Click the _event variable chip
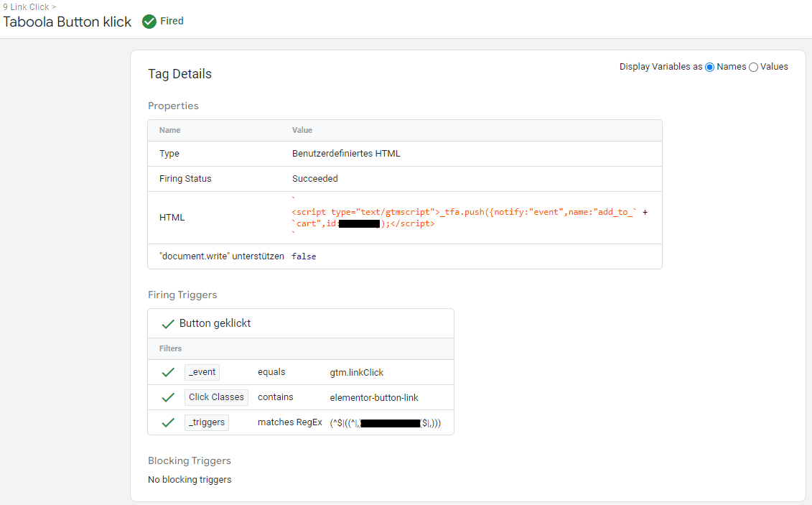This screenshot has height=505, width=812. [x=202, y=372]
